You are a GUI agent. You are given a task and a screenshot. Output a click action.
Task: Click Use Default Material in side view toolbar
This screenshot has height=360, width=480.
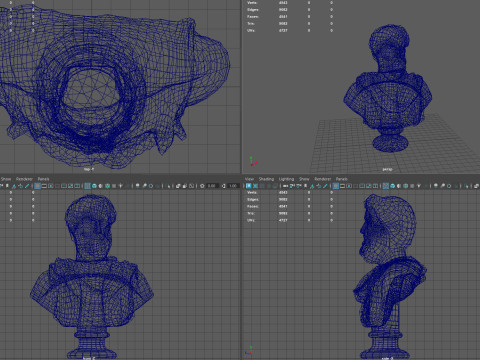(x=399, y=186)
